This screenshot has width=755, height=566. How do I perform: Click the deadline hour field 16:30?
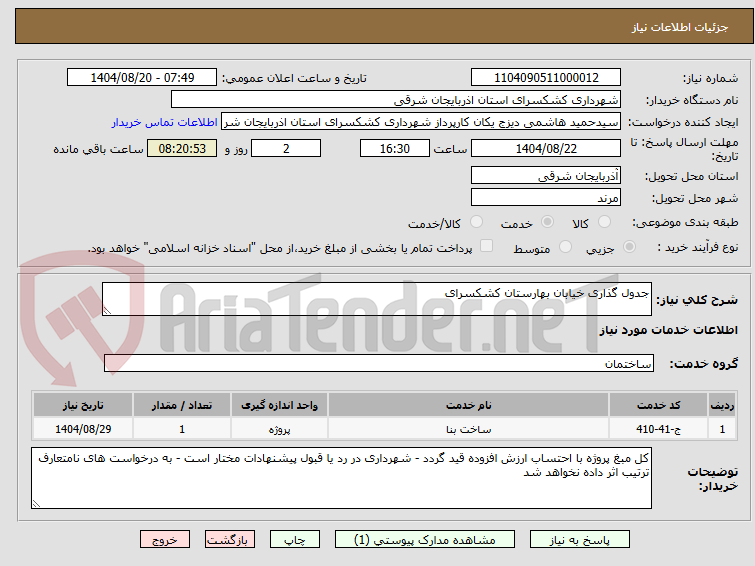(395, 148)
